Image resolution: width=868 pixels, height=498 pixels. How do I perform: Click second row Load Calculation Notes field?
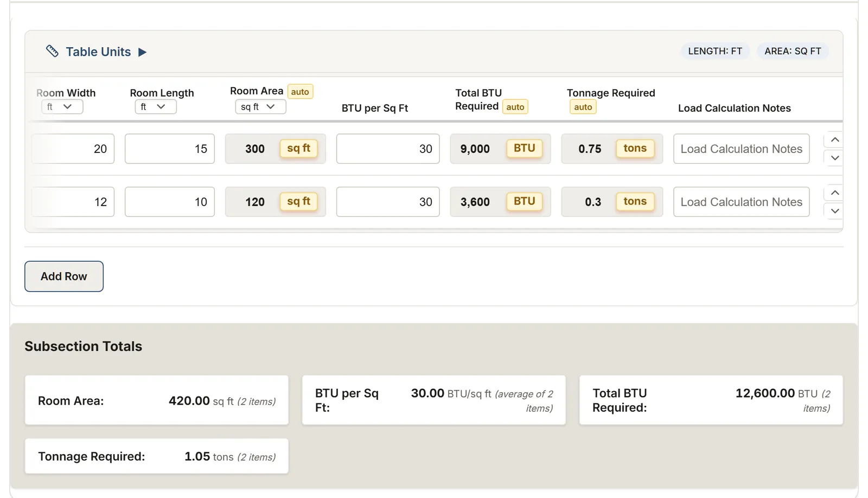point(742,202)
